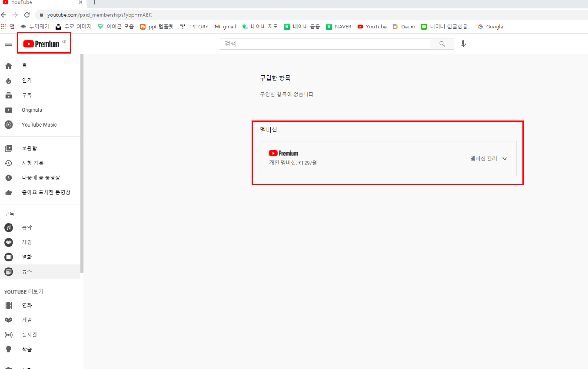Open 실시간 live broadcast icon

point(9,335)
